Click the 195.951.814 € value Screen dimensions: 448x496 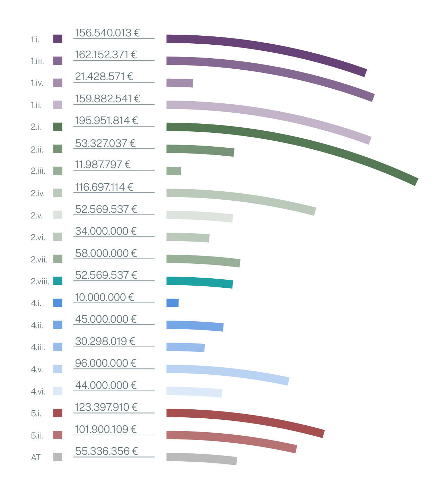pyautogui.click(x=106, y=121)
